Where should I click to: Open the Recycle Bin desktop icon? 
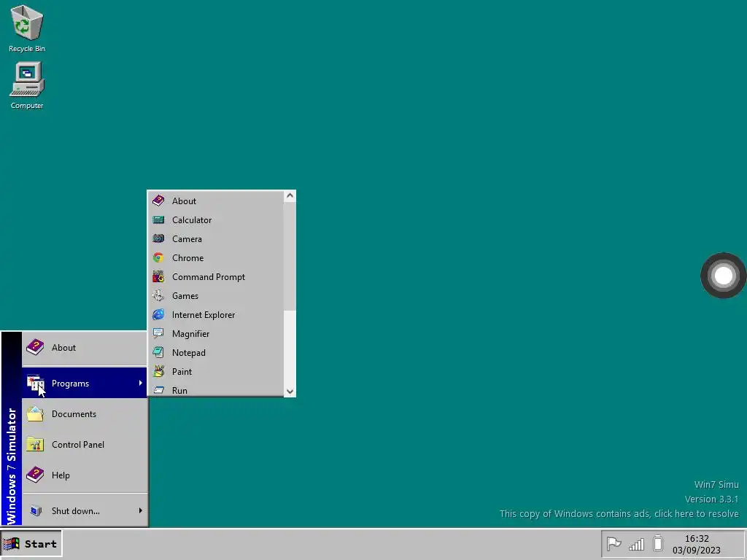pyautogui.click(x=27, y=28)
